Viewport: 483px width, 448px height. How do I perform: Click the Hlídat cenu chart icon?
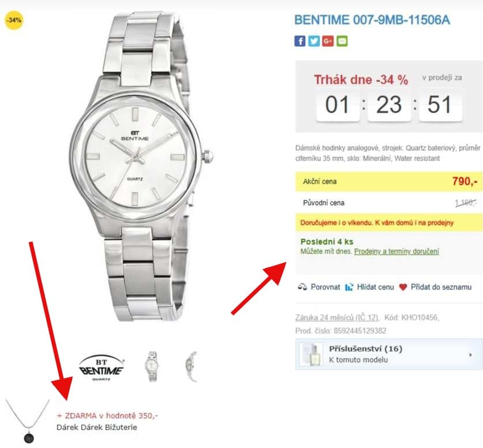[349, 287]
